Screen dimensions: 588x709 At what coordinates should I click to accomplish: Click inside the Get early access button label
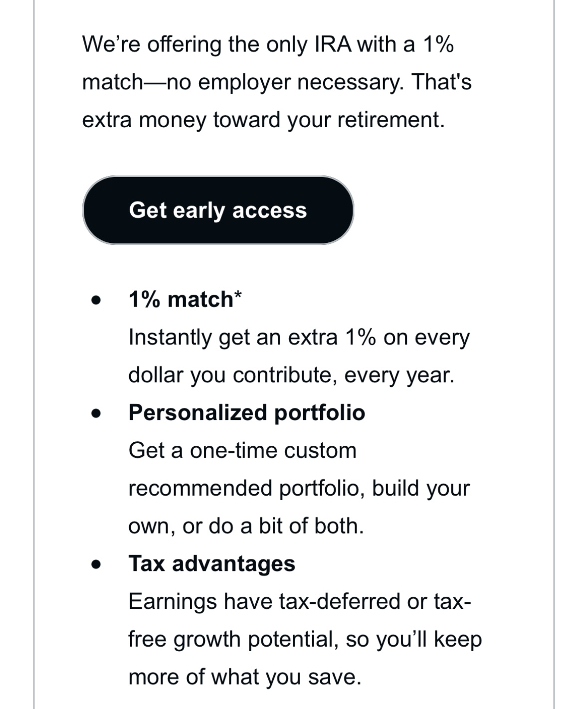point(218,210)
